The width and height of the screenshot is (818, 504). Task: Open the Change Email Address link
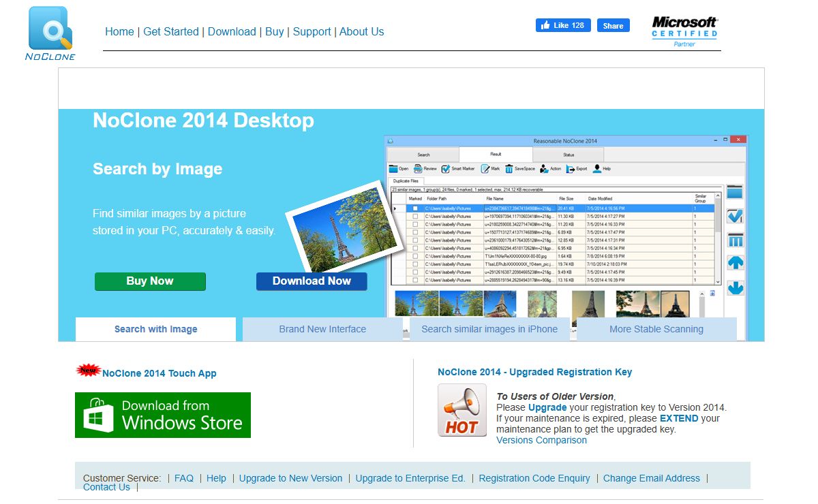[x=652, y=478]
